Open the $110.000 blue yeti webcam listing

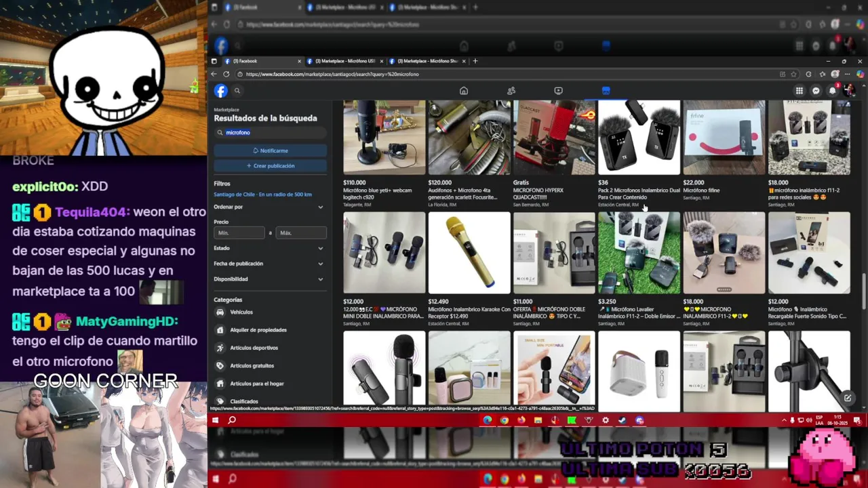(384, 154)
